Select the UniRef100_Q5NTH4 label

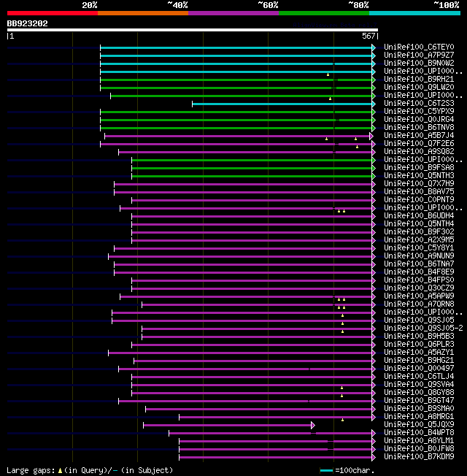[x=419, y=223]
